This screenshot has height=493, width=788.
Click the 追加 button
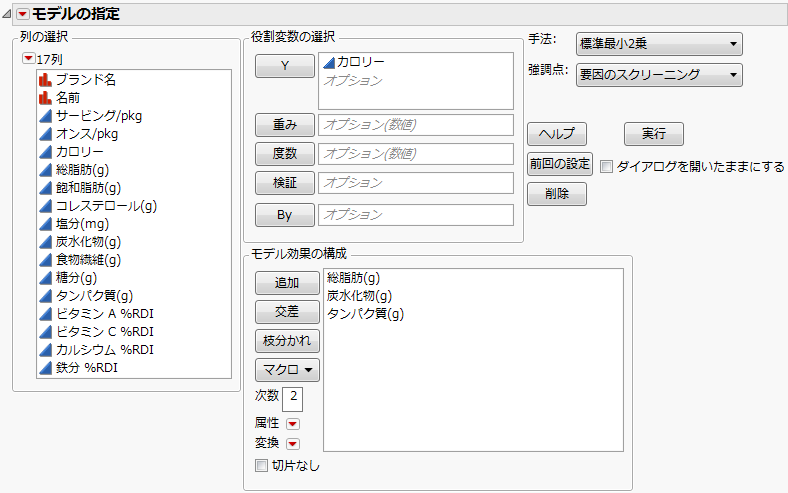click(x=286, y=283)
